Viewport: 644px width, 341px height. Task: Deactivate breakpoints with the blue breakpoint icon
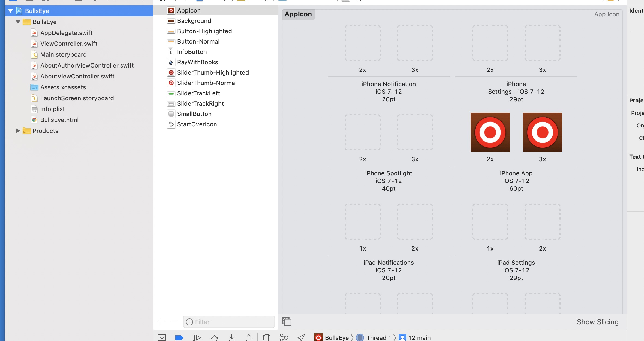click(179, 337)
